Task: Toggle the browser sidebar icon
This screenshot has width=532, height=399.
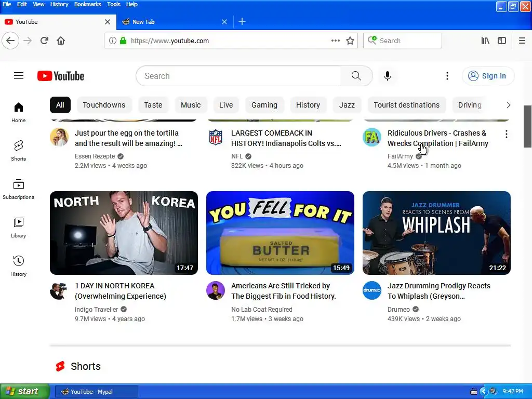Action: [x=502, y=41]
